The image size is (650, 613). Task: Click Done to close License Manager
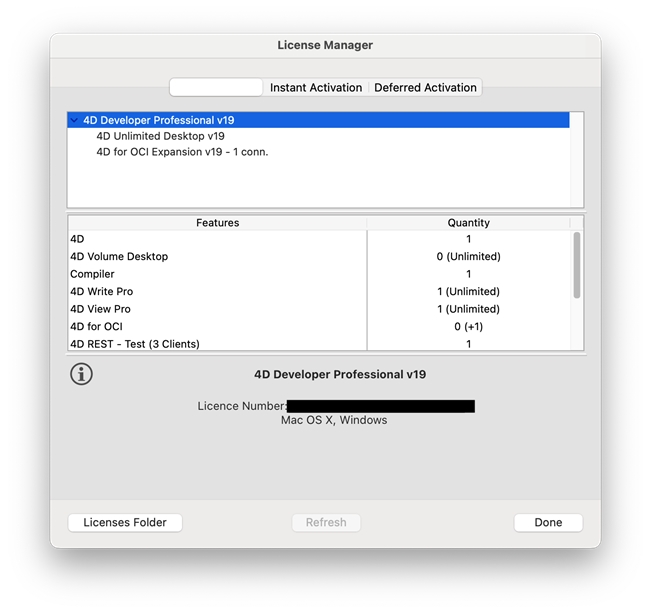tap(548, 522)
